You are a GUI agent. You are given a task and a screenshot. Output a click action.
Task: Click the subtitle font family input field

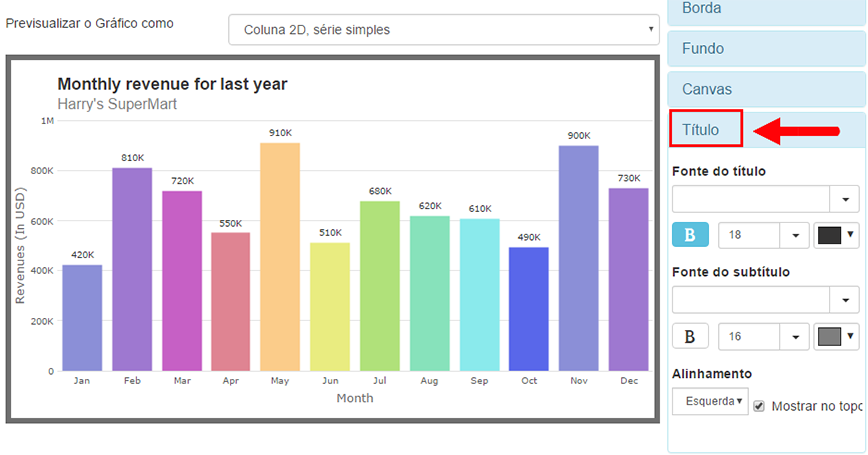751,300
